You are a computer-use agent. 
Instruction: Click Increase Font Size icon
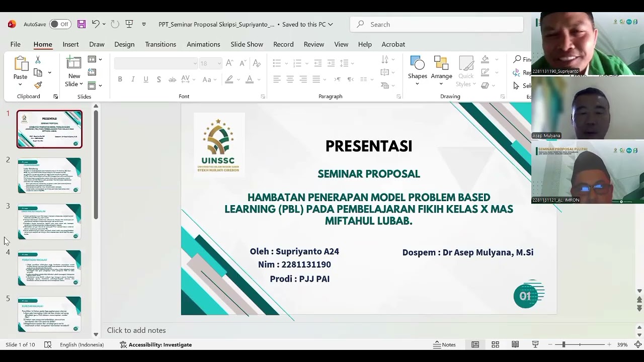(229, 63)
